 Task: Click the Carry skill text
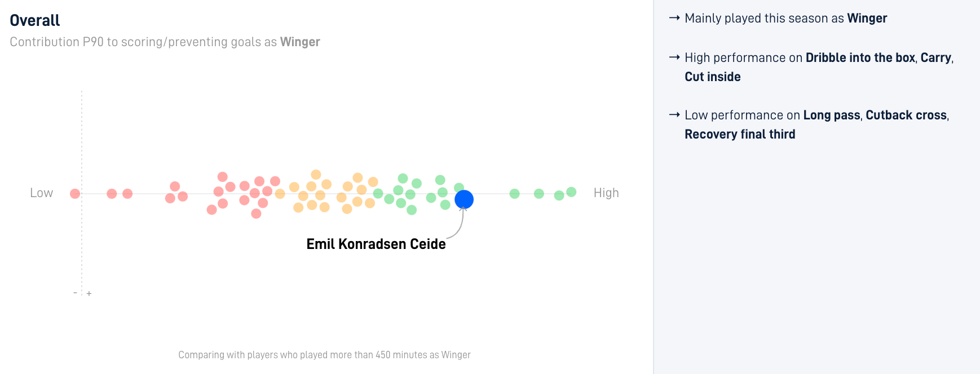click(x=936, y=58)
